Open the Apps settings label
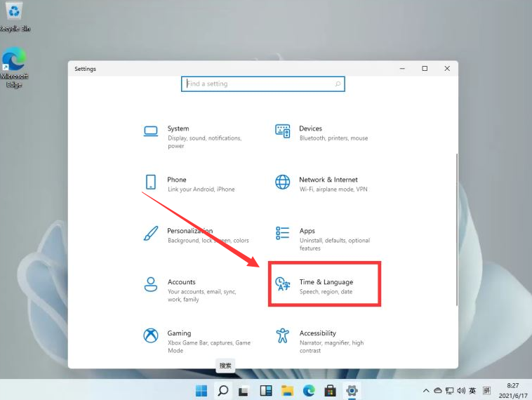 point(307,231)
